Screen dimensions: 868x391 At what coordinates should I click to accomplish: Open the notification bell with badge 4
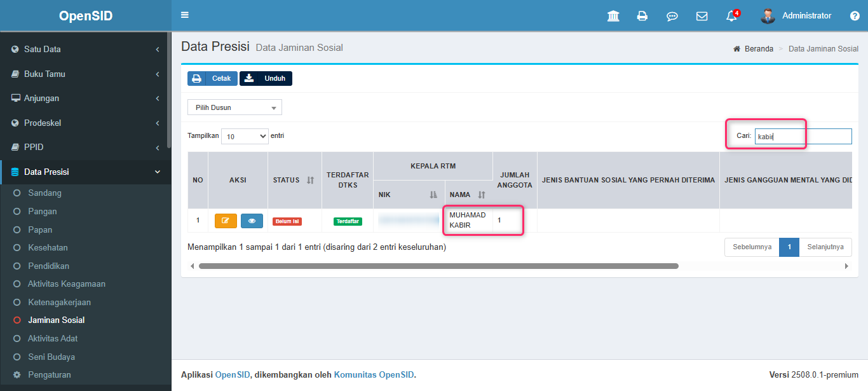click(x=731, y=16)
